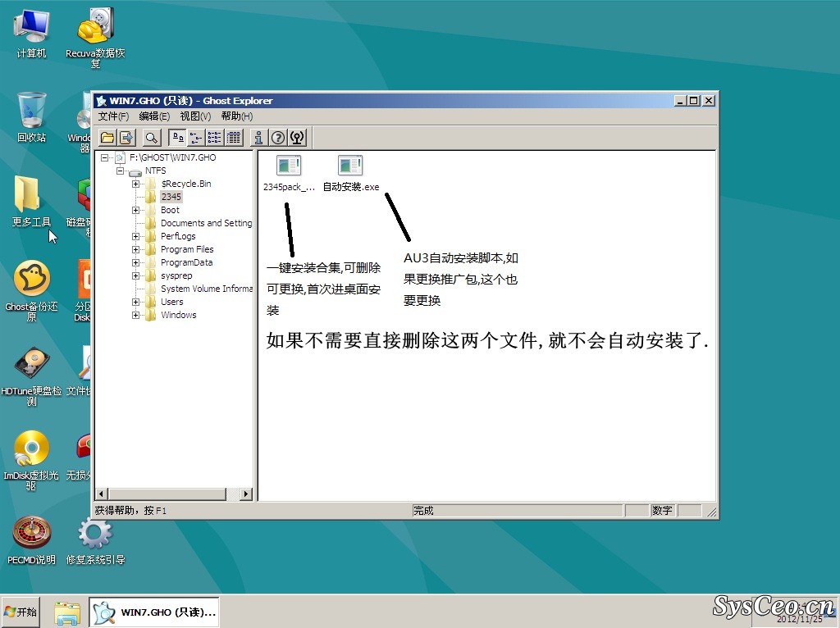The image size is (840, 628).
Task: Select the Documents and Settings tree folder
Action: coord(206,223)
